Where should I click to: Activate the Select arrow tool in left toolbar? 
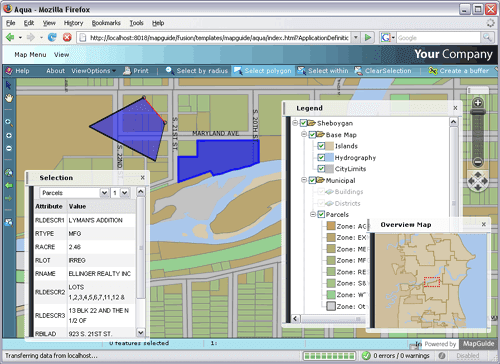[8, 85]
